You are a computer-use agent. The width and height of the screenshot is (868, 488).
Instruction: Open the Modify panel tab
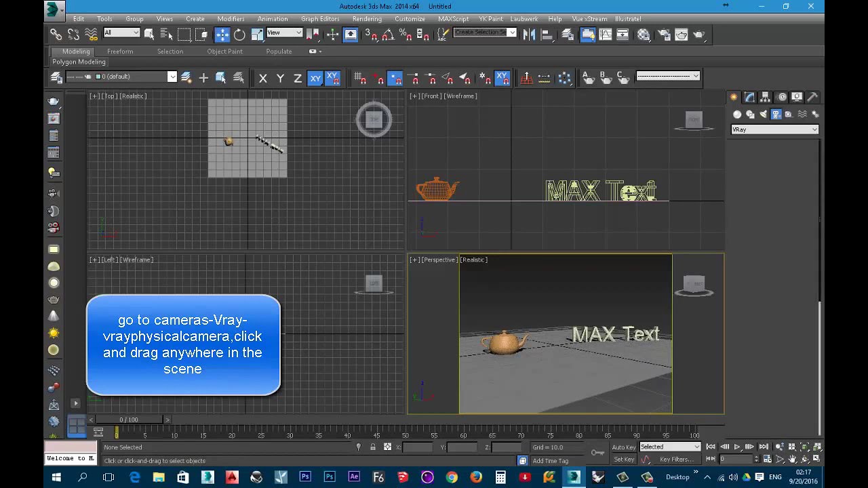749,97
